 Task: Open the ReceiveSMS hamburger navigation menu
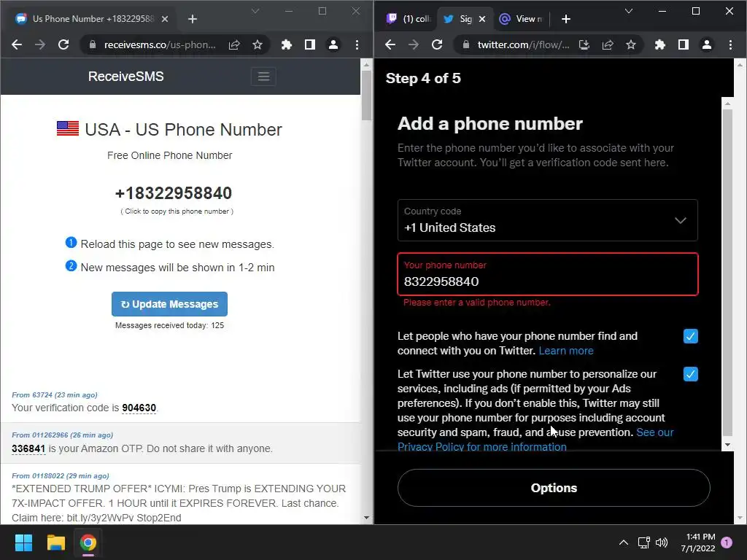tap(263, 77)
